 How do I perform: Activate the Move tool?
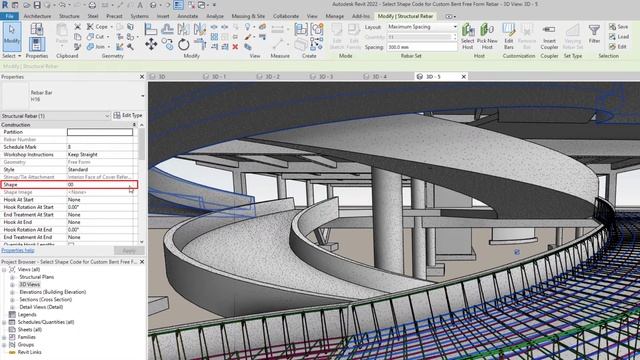(x=151, y=44)
